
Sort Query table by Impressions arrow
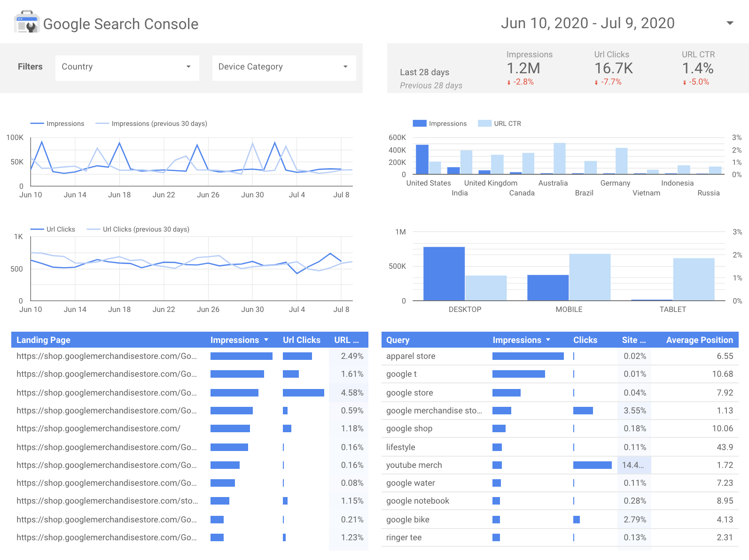coord(548,340)
